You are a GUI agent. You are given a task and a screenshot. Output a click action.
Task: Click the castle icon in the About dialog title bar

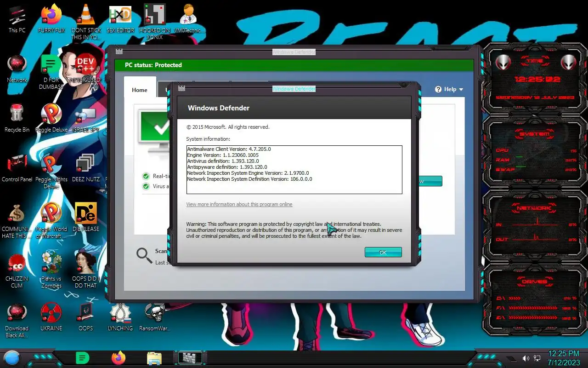click(x=181, y=88)
